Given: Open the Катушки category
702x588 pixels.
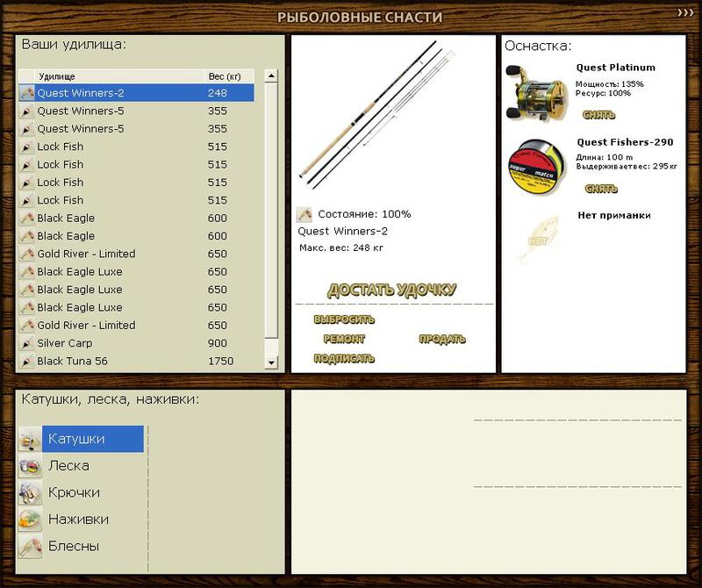Looking at the screenshot, I should (93, 439).
